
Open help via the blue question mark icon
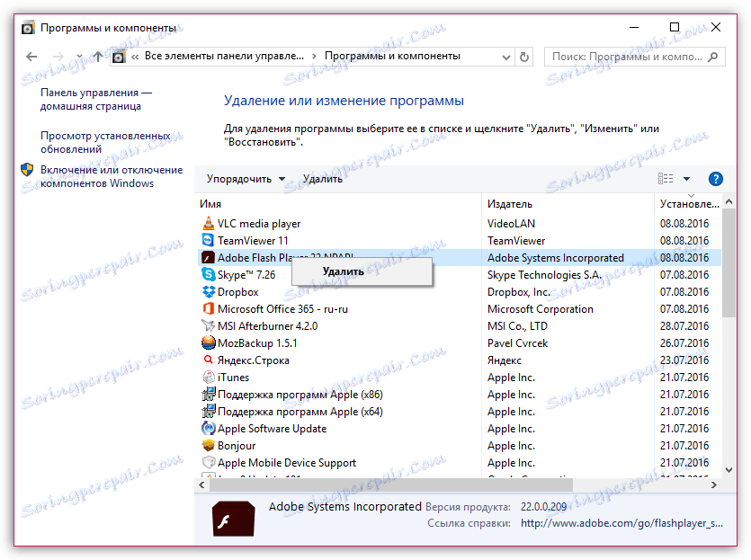pyautogui.click(x=715, y=178)
